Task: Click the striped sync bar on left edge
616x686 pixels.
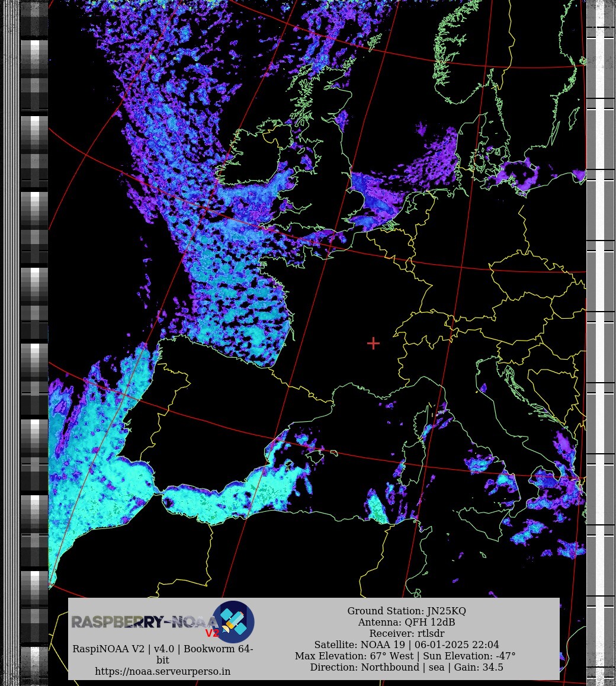Action: 10,296
